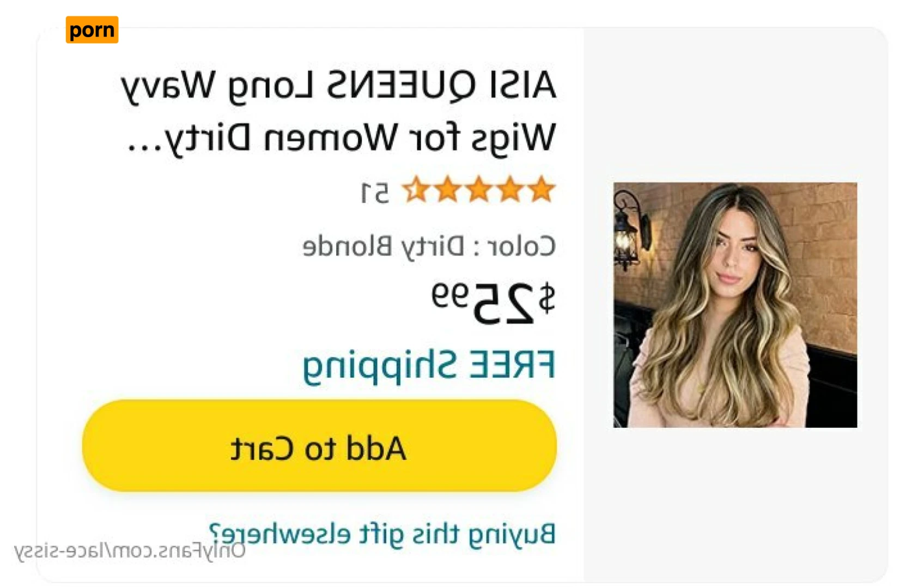Image resolution: width=924 pixels, height=587 pixels.
Task: Add the wig to cart
Action: (319, 446)
